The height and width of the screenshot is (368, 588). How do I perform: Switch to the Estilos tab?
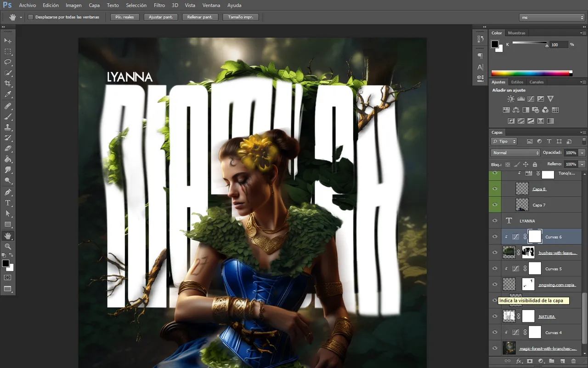(x=517, y=82)
